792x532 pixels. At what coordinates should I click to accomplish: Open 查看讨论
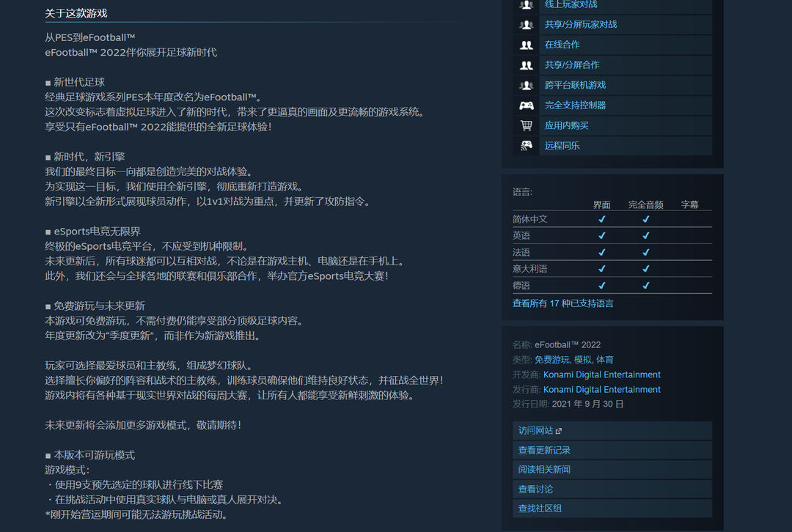pyautogui.click(x=612, y=489)
